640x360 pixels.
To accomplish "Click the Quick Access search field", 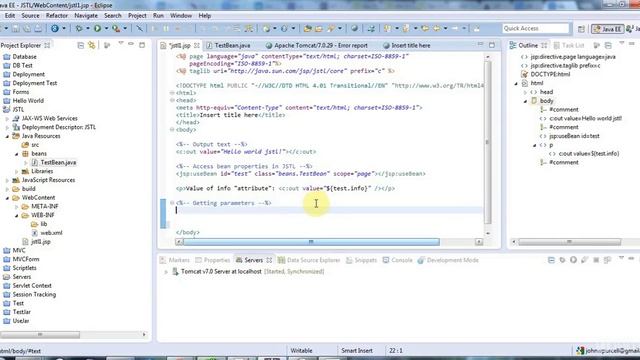I will [536, 28].
